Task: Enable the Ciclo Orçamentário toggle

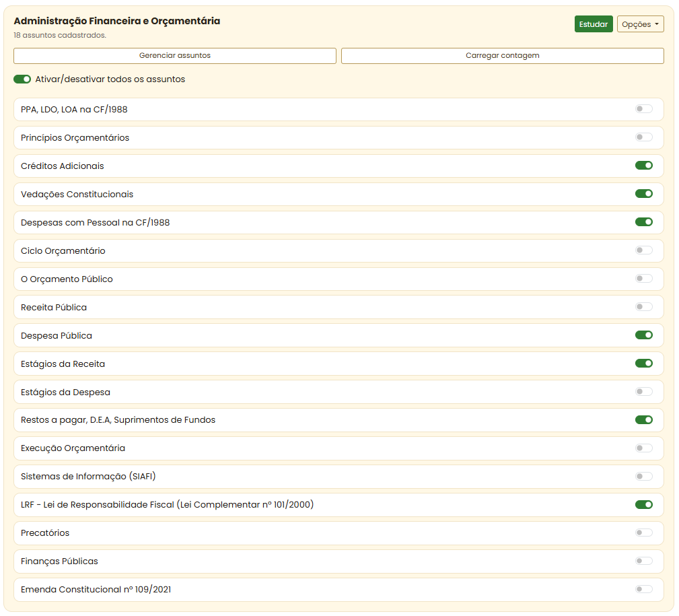Action: 643,250
